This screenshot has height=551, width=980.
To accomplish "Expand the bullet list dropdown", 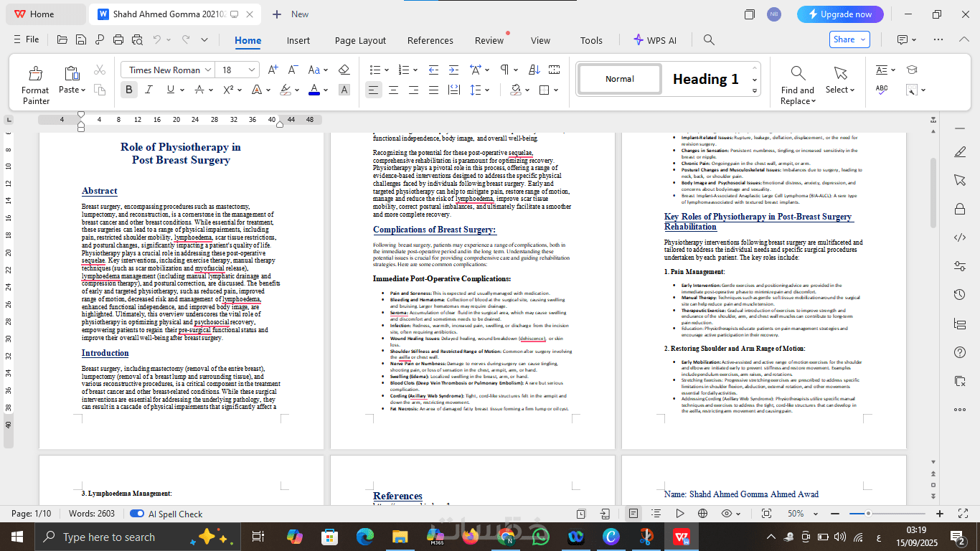I will pyautogui.click(x=386, y=70).
